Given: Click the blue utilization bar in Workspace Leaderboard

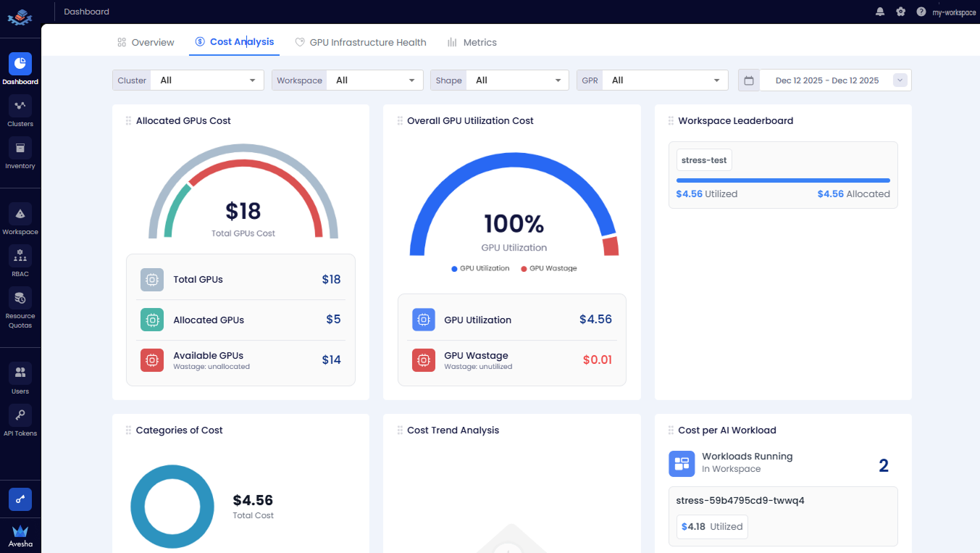Looking at the screenshot, I should click(x=783, y=179).
